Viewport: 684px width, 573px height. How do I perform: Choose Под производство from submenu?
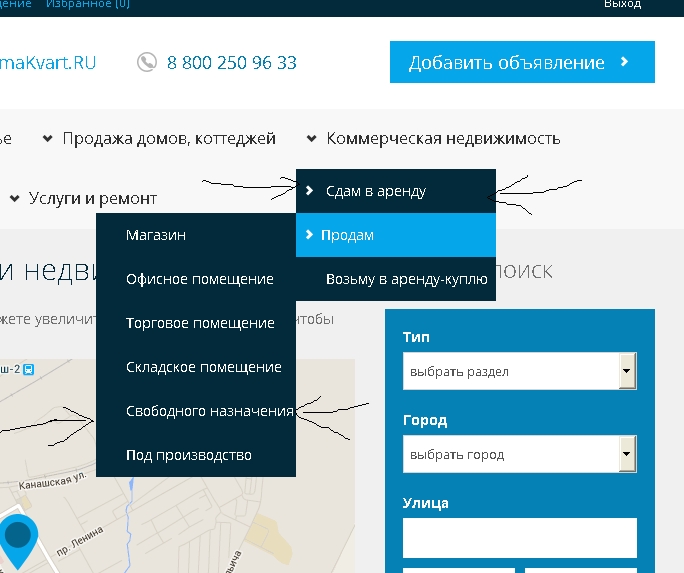pos(188,455)
